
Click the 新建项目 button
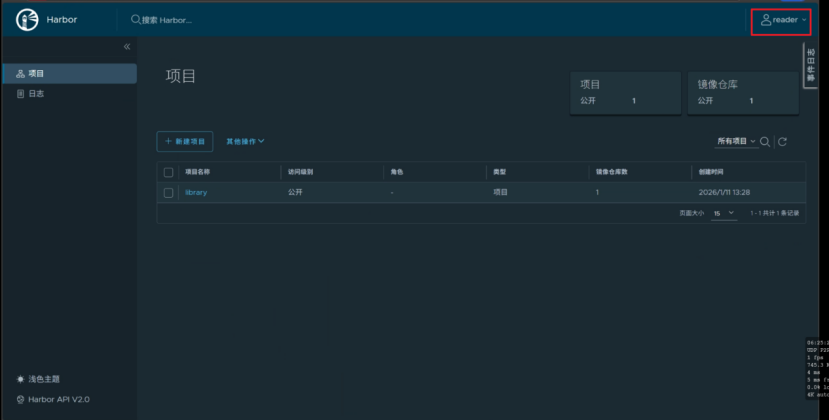(185, 141)
